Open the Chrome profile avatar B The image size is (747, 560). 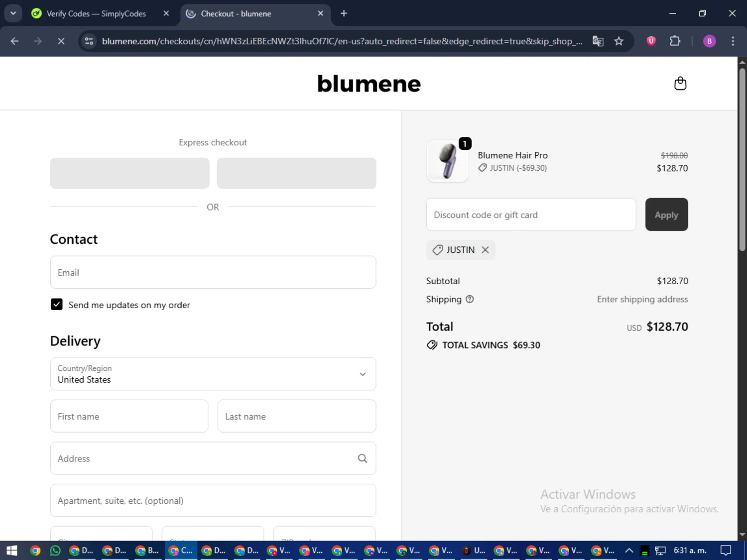pos(709,41)
